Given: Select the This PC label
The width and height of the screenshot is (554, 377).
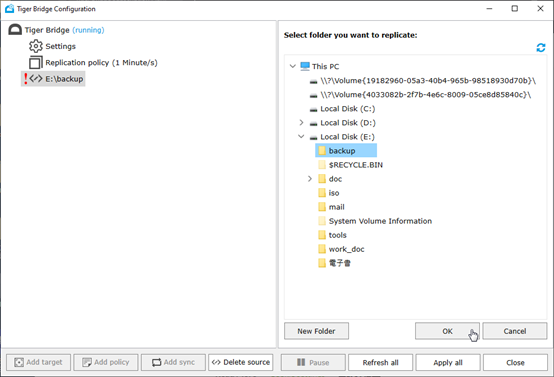Looking at the screenshot, I should [325, 66].
